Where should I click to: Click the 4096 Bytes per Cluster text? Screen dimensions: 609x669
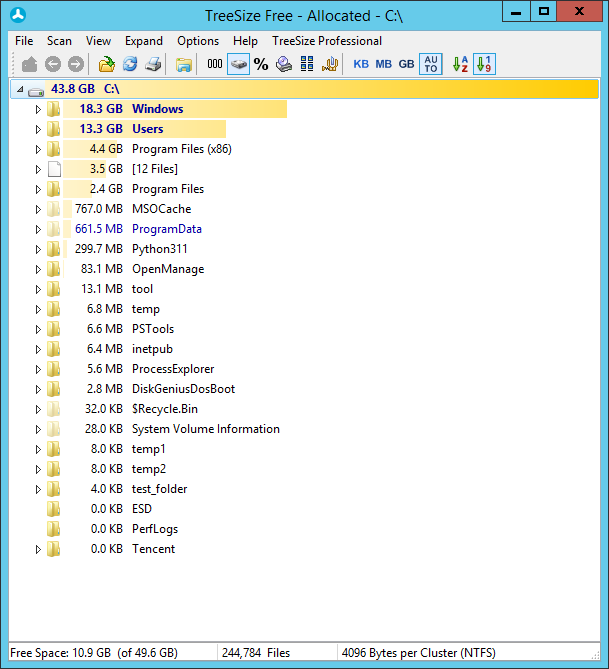(418, 653)
